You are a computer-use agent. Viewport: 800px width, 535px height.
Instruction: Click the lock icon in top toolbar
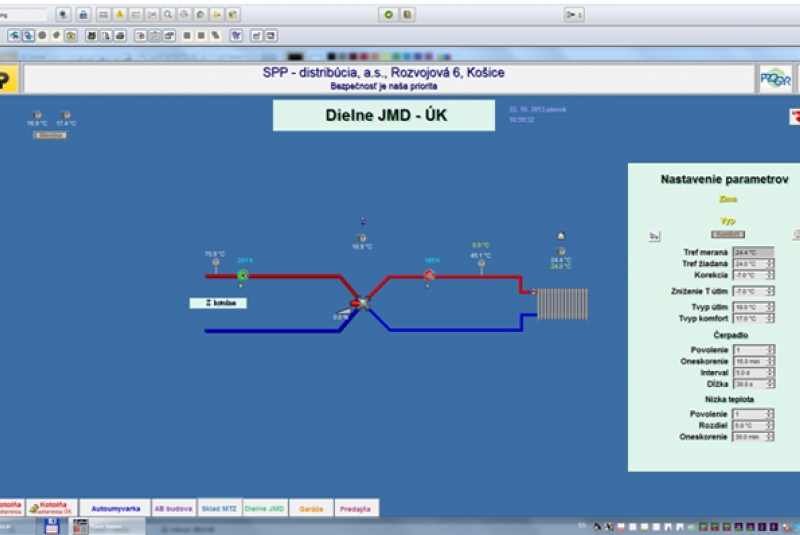point(83,15)
